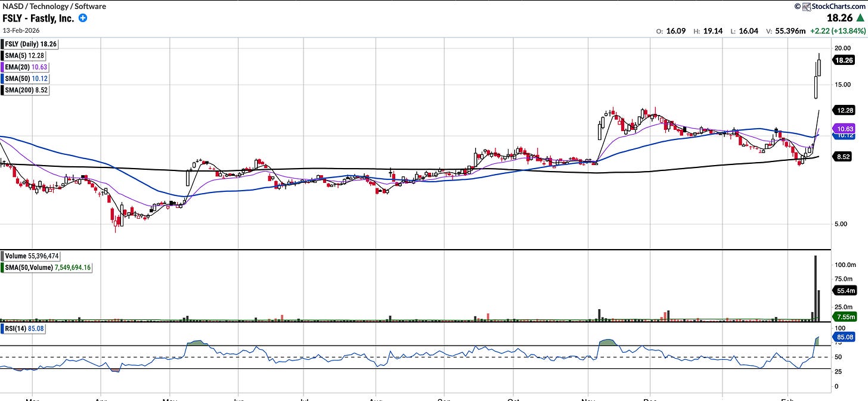Image resolution: width=868 pixels, height=401 pixels.
Task: Click the black 18.26 price tag on axis
Action: pos(845,60)
